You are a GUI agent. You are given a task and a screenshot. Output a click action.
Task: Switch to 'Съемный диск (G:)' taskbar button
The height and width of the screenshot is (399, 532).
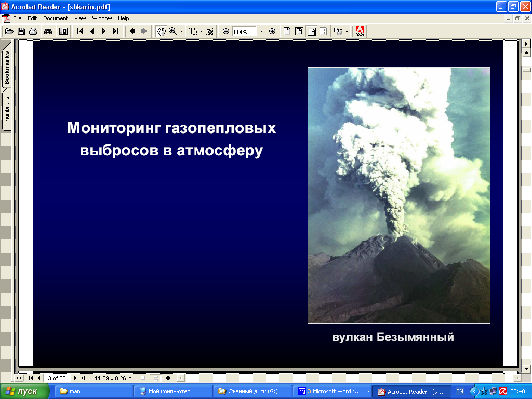[x=252, y=392]
